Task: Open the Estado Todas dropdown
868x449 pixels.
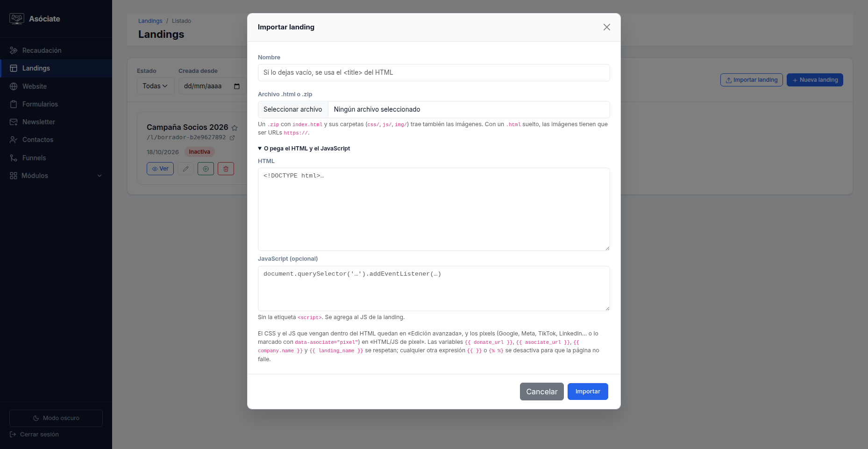Action: [x=156, y=86]
